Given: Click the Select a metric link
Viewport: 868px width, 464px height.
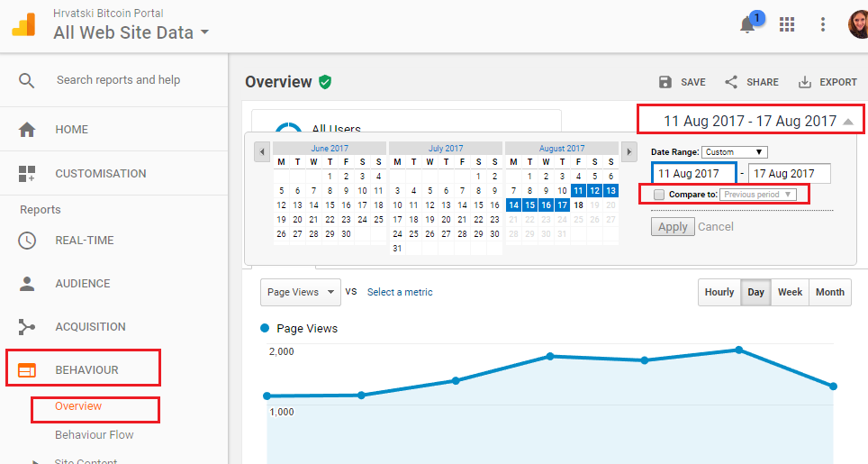Looking at the screenshot, I should coord(400,292).
